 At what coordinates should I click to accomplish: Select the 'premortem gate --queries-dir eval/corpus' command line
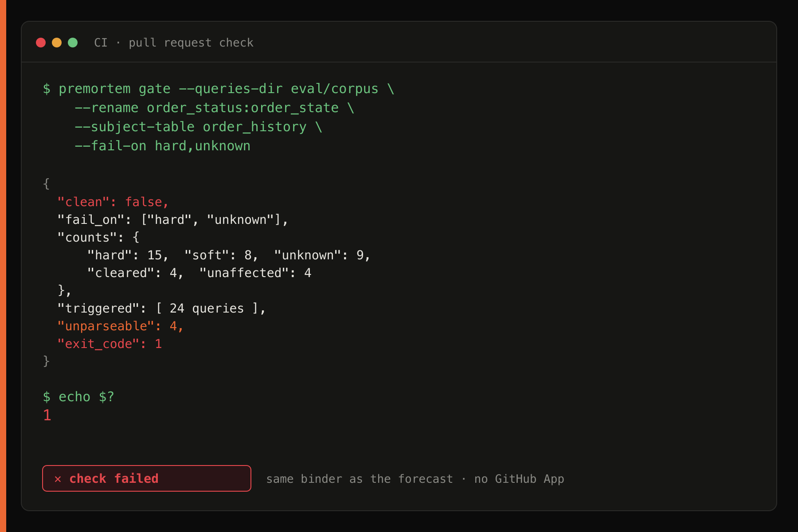pyautogui.click(x=219, y=89)
